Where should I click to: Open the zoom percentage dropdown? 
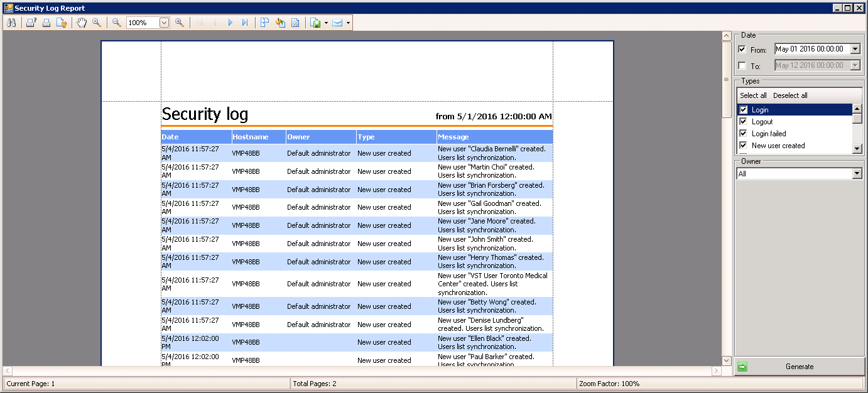pos(165,23)
